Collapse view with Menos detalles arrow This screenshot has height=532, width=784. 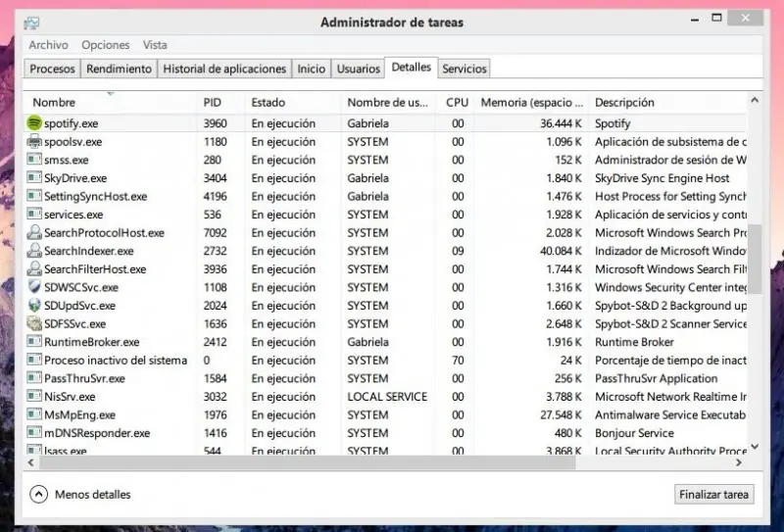tap(38, 495)
